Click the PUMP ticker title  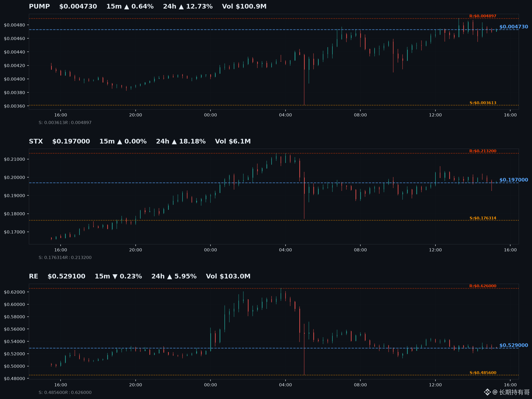coord(39,6)
